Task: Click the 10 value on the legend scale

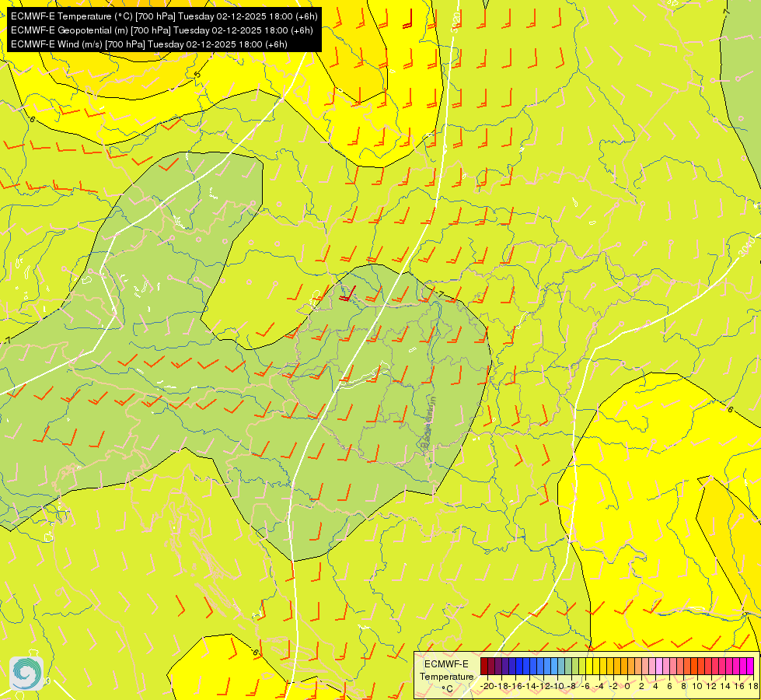Action: [x=697, y=686]
